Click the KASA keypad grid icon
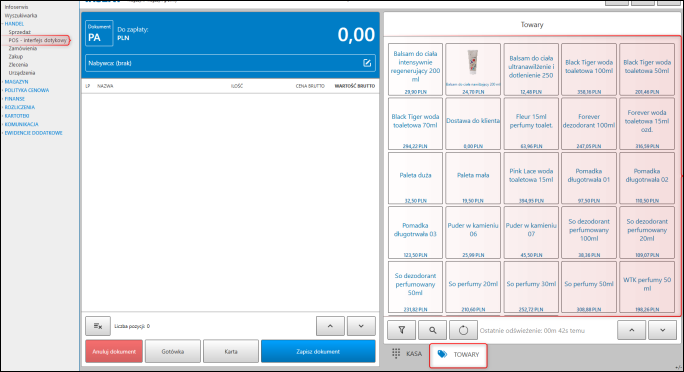 pyautogui.click(x=396, y=353)
